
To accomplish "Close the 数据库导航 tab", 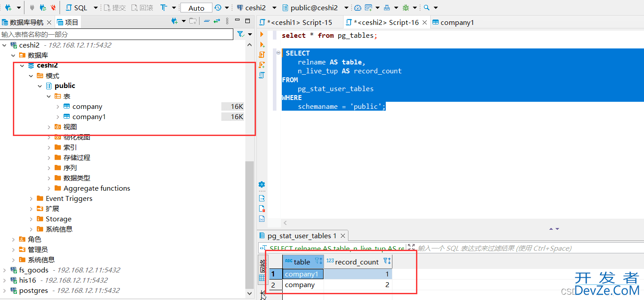I will coord(49,22).
